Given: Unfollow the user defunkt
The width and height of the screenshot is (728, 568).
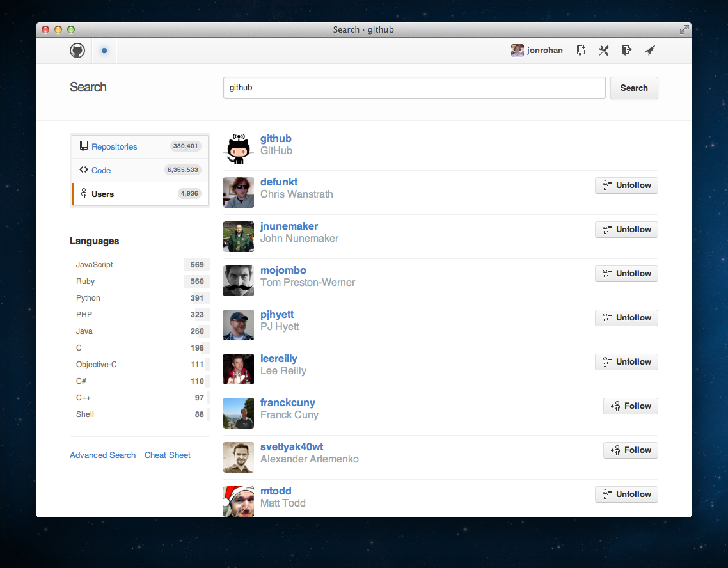Looking at the screenshot, I should coord(626,185).
